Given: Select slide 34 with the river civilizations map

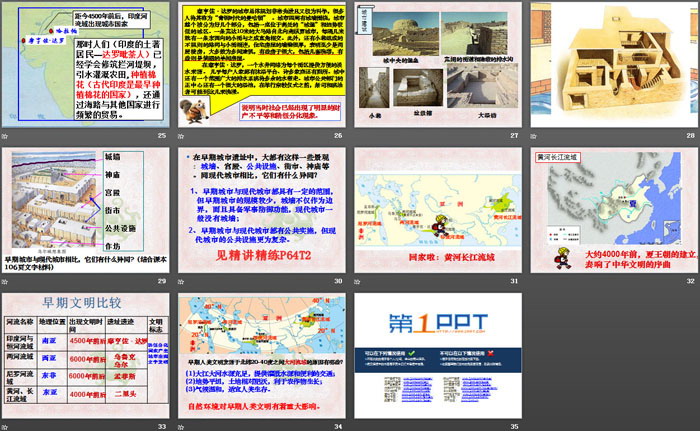Looking at the screenshot, I should pos(261,356).
